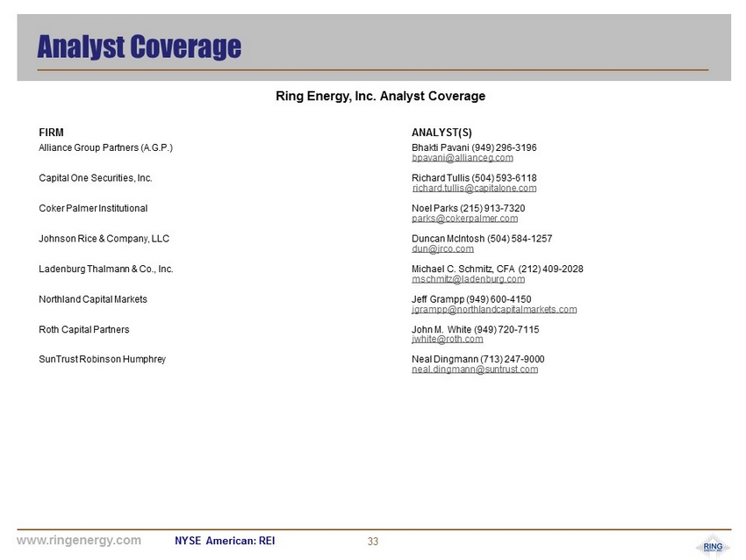Select Michael C. Schmitz, CFA analyst name
The width and height of the screenshot is (746, 560).
click(465, 269)
